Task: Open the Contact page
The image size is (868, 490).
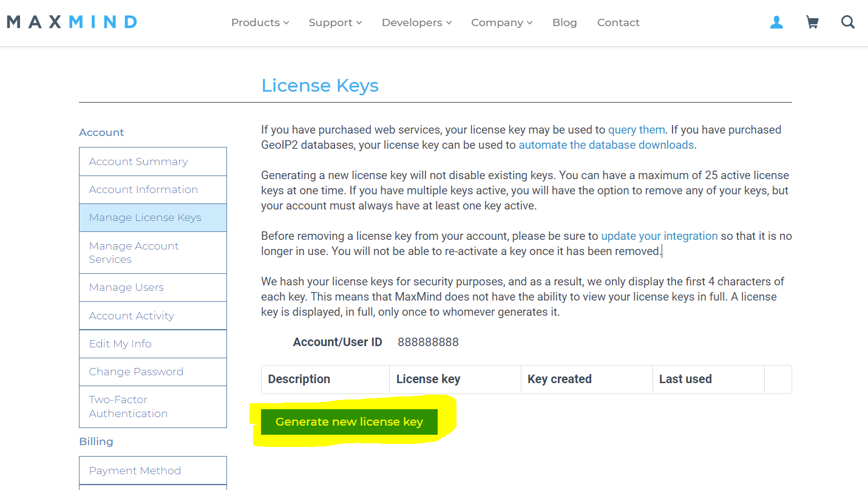Action: (618, 22)
